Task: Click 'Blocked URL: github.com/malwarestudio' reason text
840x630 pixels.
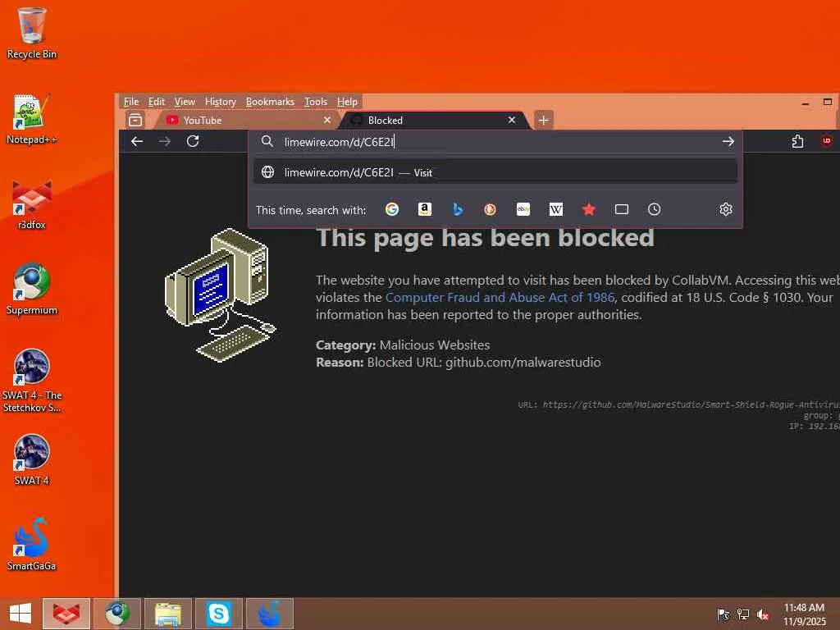Action: 484,362
